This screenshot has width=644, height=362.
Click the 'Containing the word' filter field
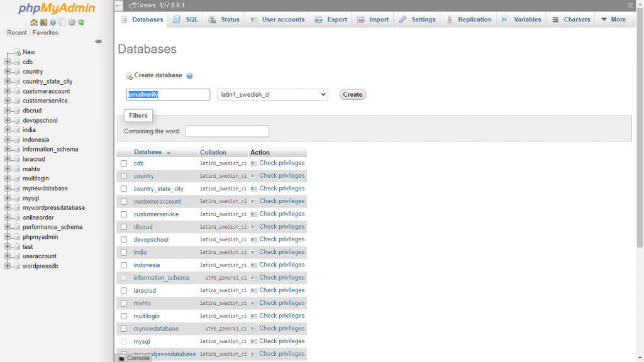[x=227, y=131]
